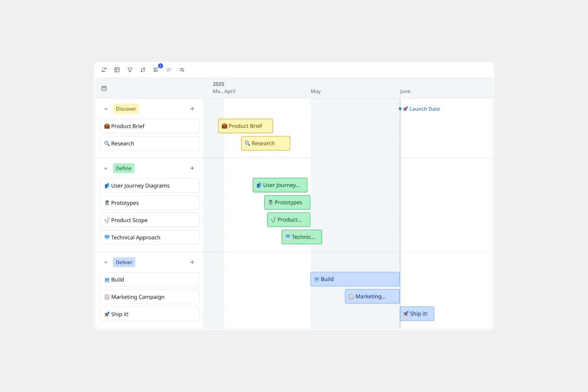Click magnifier icon in Research row
This screenshot has width=588, height=392.
point(107,143)
